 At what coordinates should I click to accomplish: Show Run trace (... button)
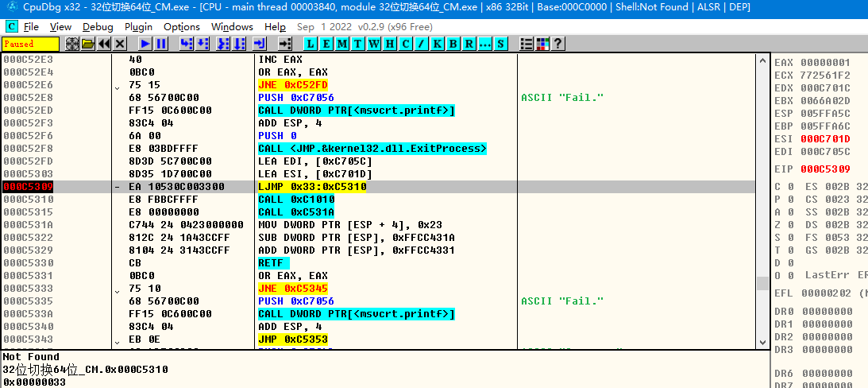point(485,45)
